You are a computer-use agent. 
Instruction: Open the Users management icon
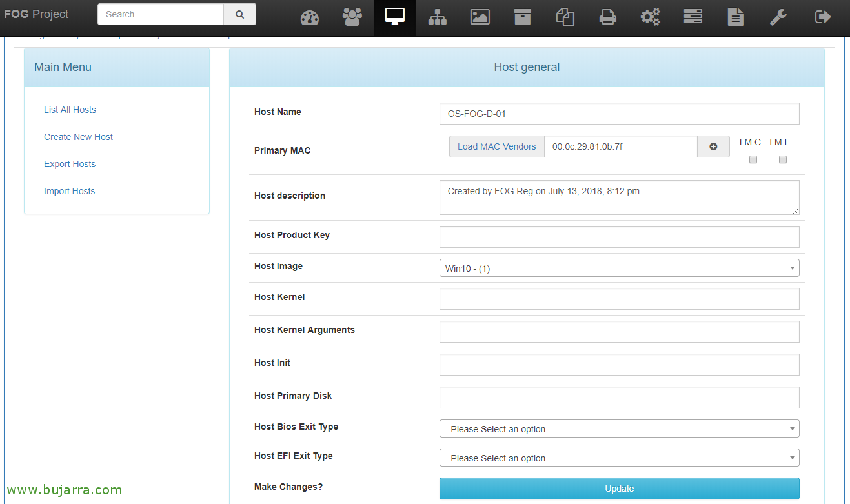pyautogui.click(x=352, y=17)
